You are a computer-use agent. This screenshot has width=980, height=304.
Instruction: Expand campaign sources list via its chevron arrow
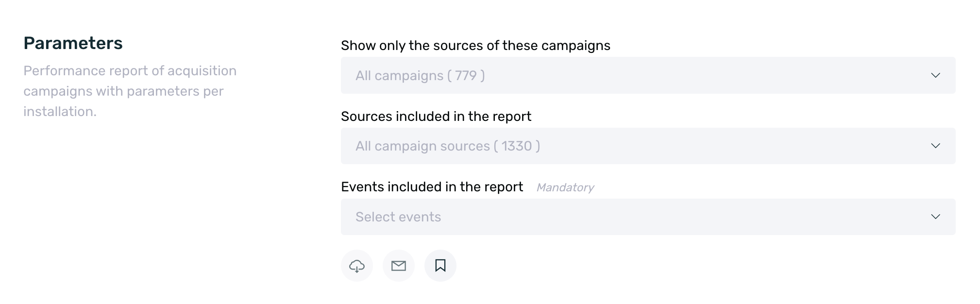(935, 146)
